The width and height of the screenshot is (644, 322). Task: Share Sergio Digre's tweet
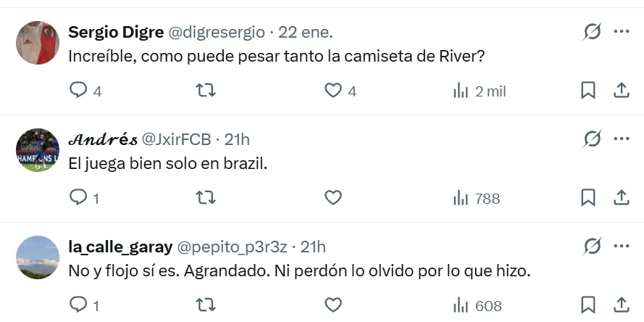pos(621,91)
